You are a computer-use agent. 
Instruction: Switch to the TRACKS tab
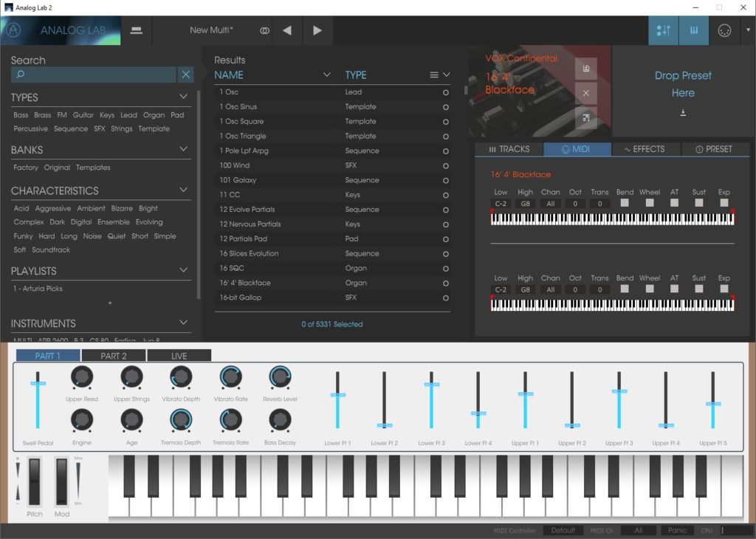(x=509, y=149)
